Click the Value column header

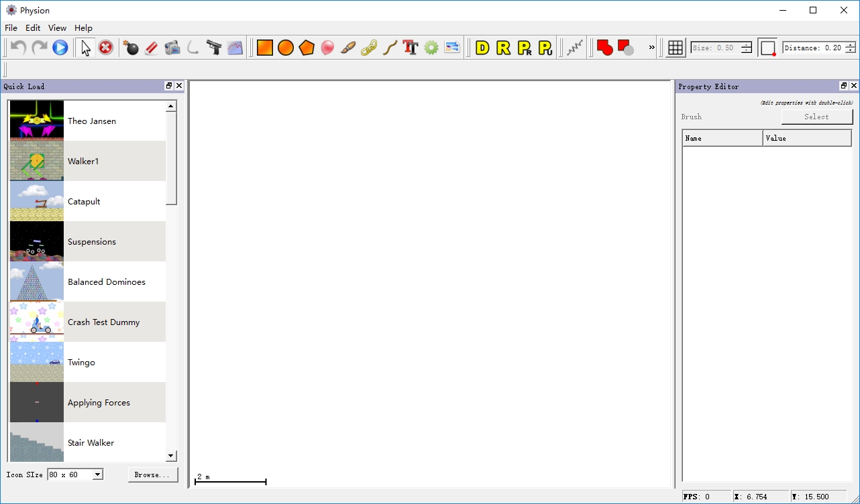click(x=807, y=138)
